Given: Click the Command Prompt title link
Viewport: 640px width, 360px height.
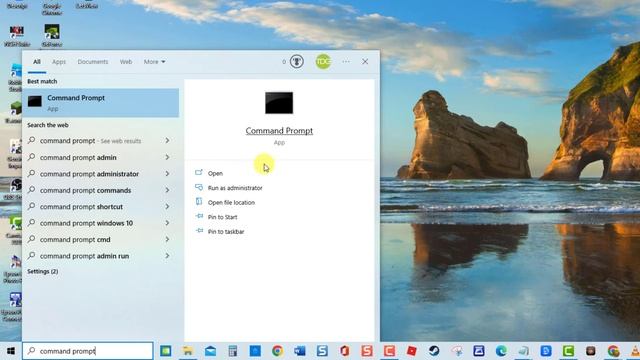Looking at the screenshot, I should coord(279,131).
